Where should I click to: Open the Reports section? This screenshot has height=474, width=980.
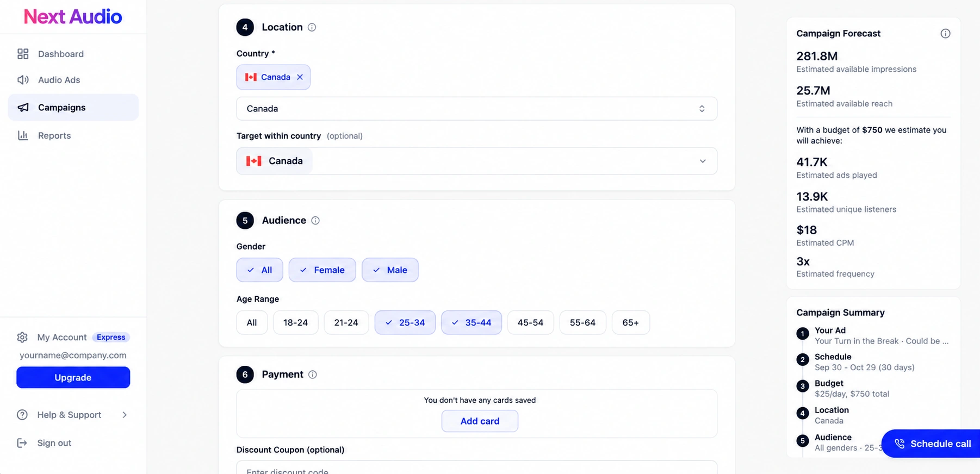coord(73,135)
